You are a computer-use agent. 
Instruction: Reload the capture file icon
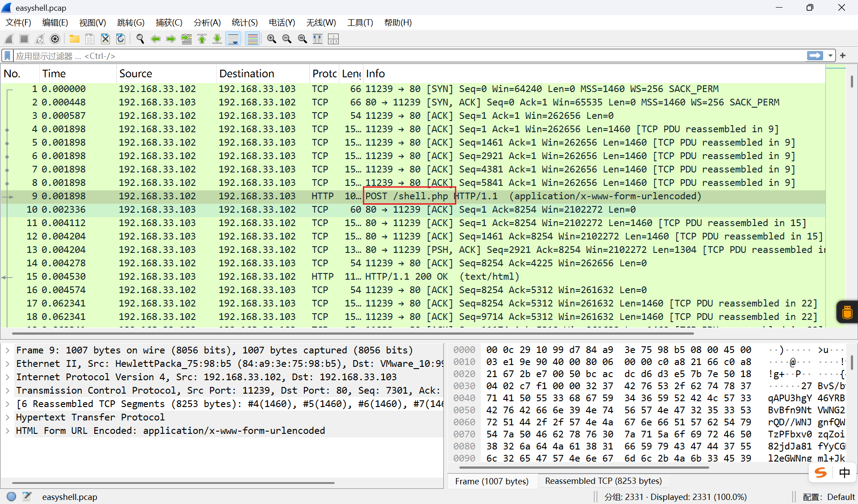pos(121,39)
